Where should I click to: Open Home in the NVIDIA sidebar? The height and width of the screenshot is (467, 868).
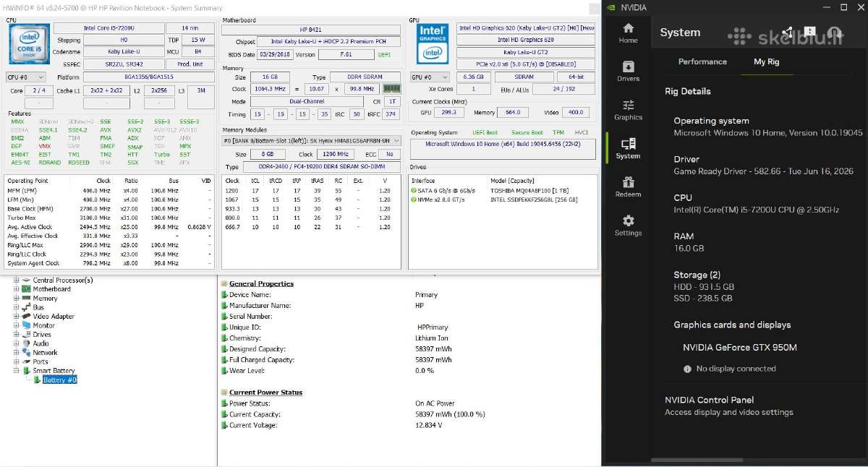(x=628, y=33)
